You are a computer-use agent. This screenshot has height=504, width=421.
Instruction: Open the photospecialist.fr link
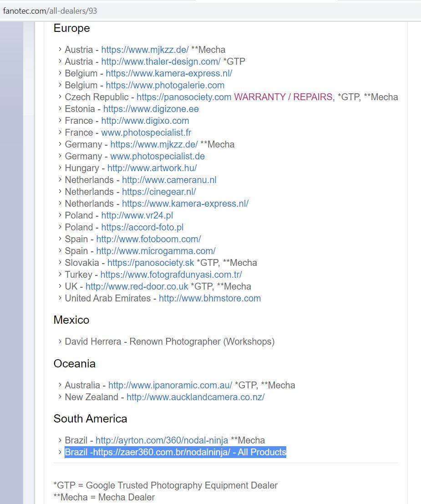tap(146, 133)
